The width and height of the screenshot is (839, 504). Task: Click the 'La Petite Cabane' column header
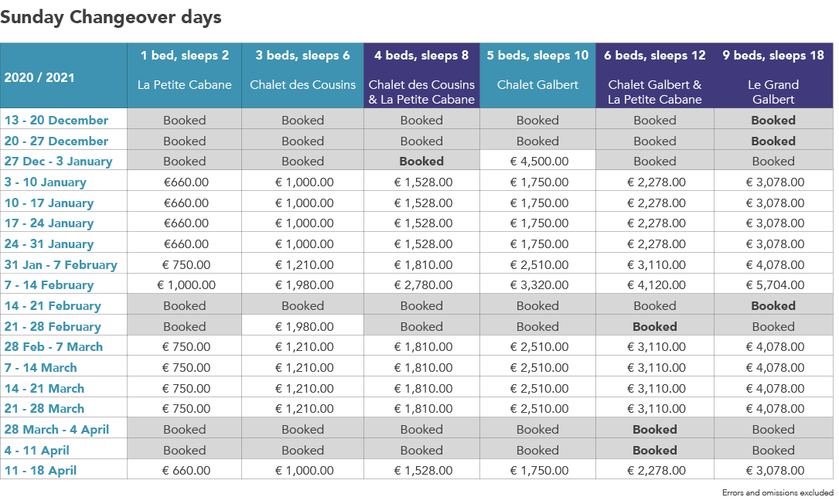pos(185,76)
